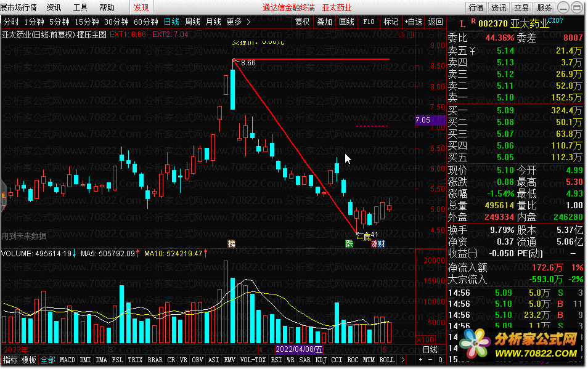Open the 交易 button at top right
This screenshot has width=588, height=369.
521,7
